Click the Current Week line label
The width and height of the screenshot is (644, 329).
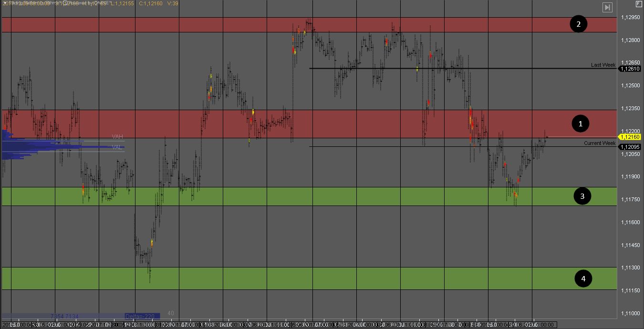point(600,143)
